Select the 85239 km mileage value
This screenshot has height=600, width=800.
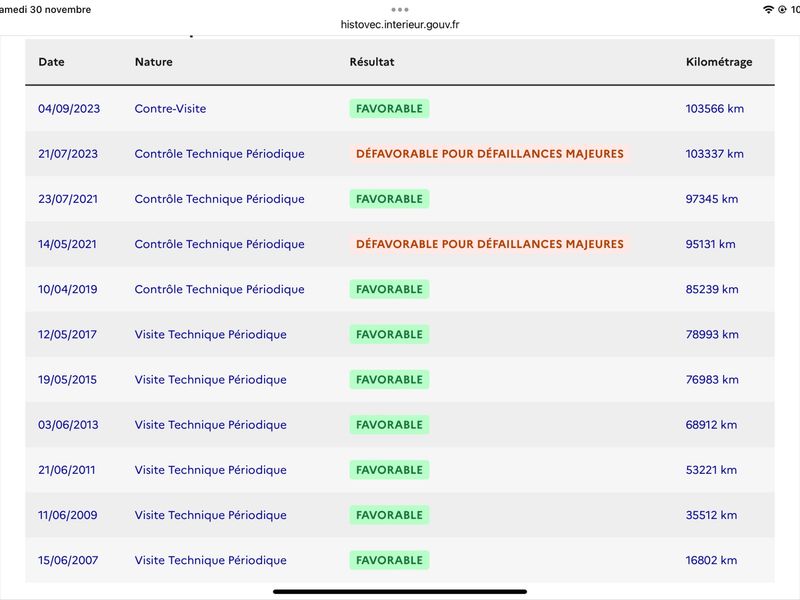712,289
